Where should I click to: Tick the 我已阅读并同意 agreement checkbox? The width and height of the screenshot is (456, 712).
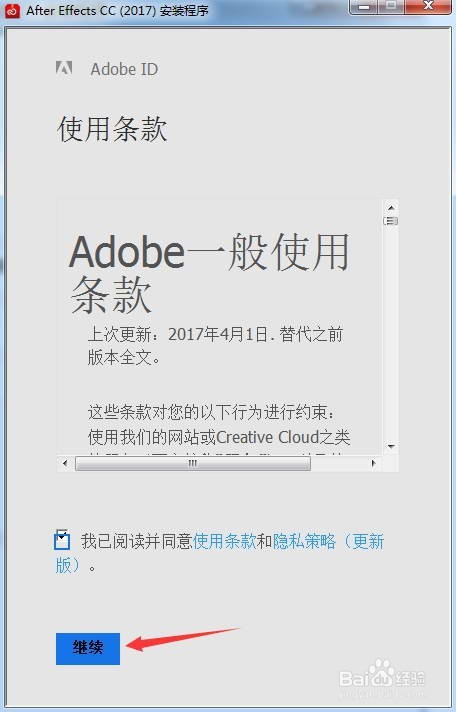[62, 540]
